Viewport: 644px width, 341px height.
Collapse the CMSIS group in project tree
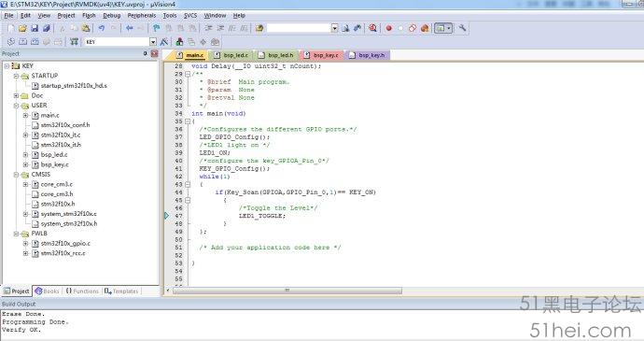pyautogui.click(x=16, y=175)
